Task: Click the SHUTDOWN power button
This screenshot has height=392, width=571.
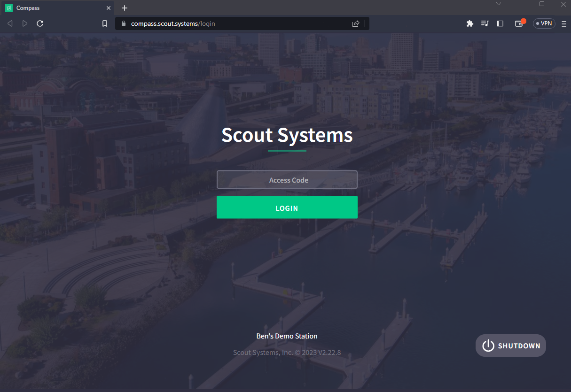Action: (x=511, y=346)
